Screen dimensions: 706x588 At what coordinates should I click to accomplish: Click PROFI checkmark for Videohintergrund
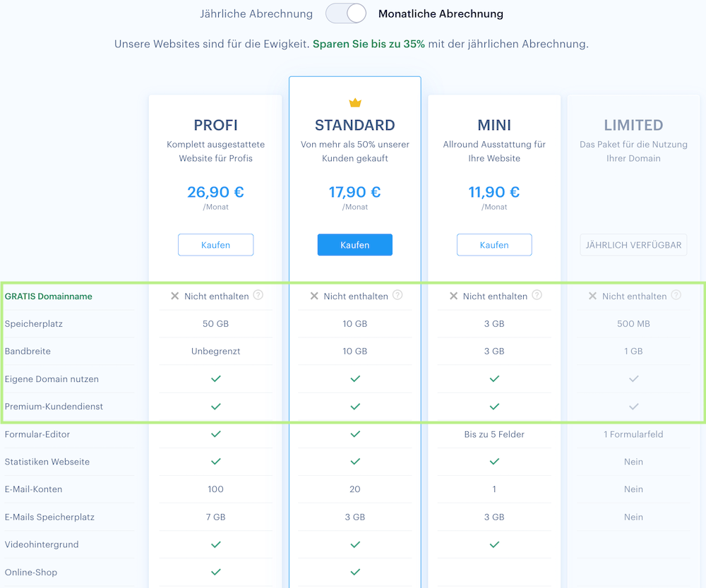tap(215, 545)
